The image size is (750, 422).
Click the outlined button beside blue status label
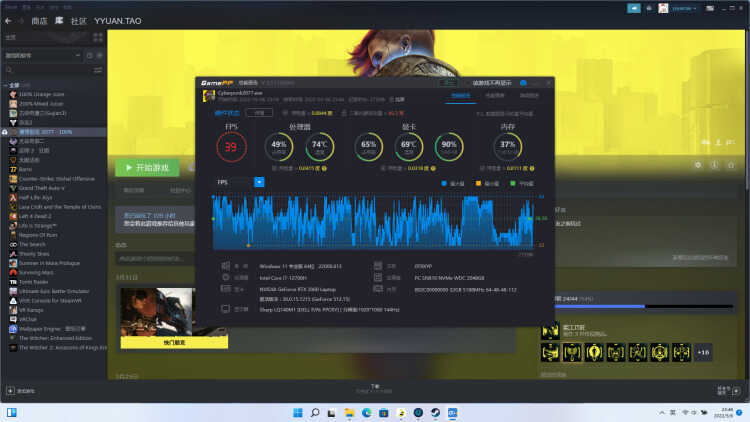[x=259, y=113]
